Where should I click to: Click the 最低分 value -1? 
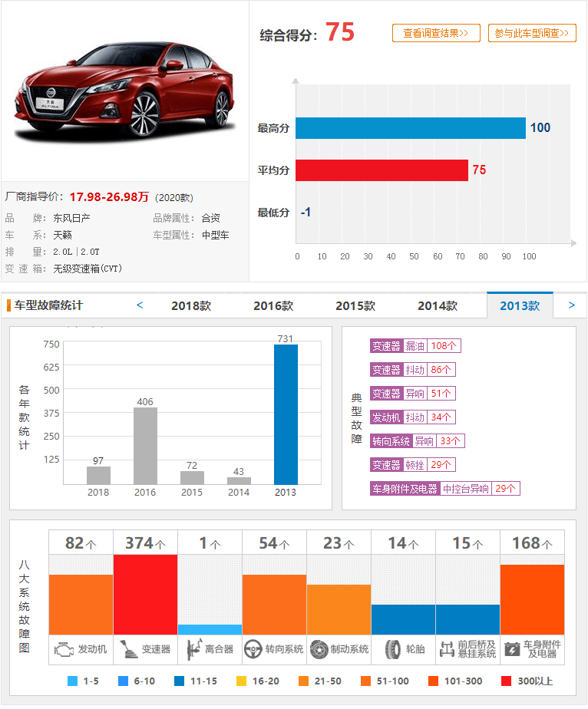click(x=306, y=212)
